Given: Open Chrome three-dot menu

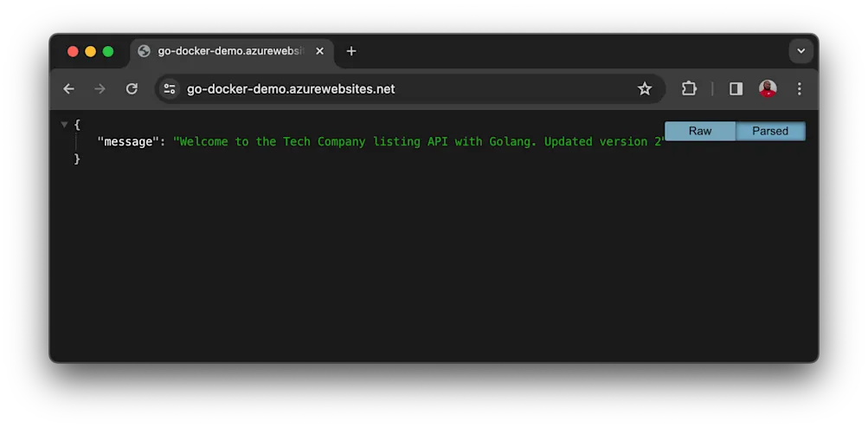Looking at the screenshot, I should [800, 88].
